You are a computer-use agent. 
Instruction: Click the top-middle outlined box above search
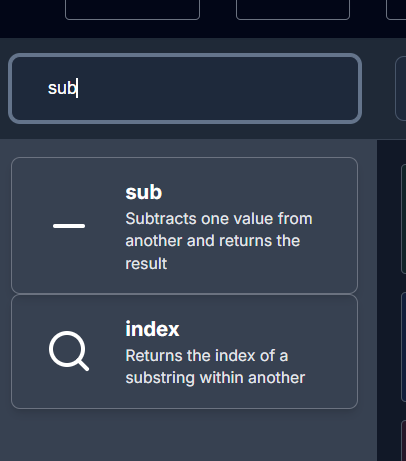pyautogui.click(x=293, y=9)
